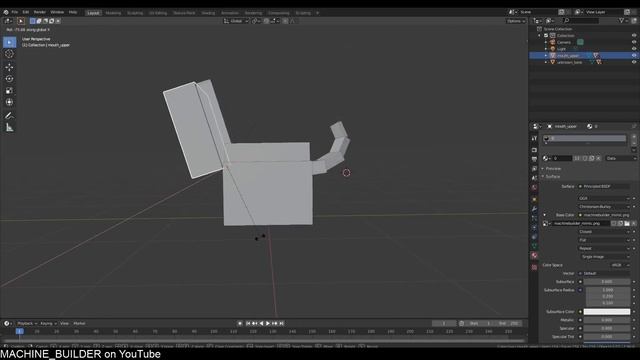Toggle proportional editing in viewport header
The image size is (640, 360).
pyautogui.click(x=285, y=21)
